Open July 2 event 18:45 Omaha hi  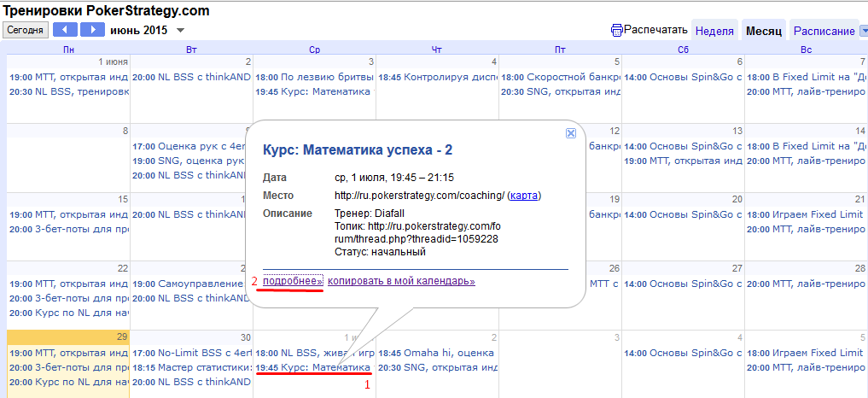437,353
